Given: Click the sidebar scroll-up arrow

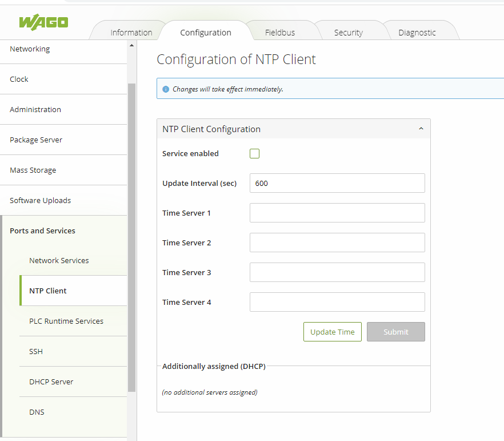Looking at the screenshot, I should pos(131,45).
